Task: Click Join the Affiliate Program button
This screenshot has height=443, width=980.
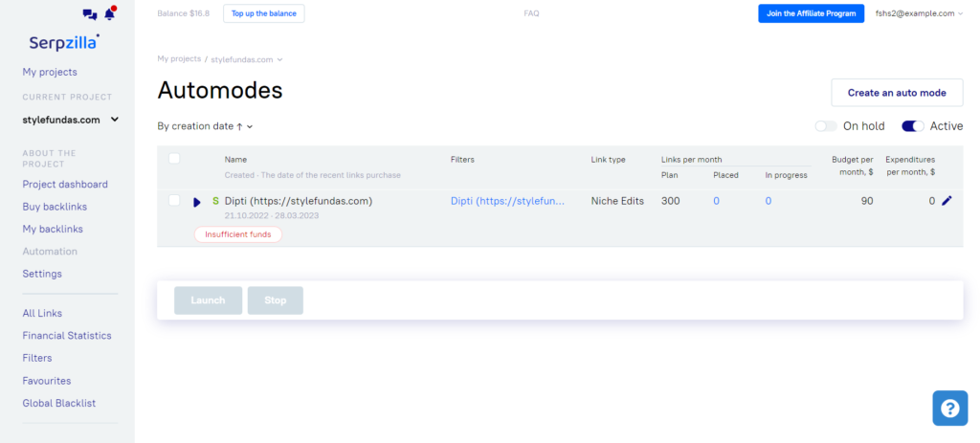Action: point(812,13)
